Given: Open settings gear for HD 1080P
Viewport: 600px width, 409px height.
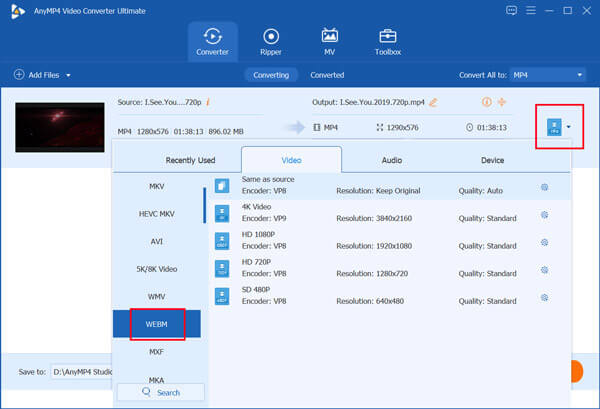Looking at the screenshot, I should (545, 242).
